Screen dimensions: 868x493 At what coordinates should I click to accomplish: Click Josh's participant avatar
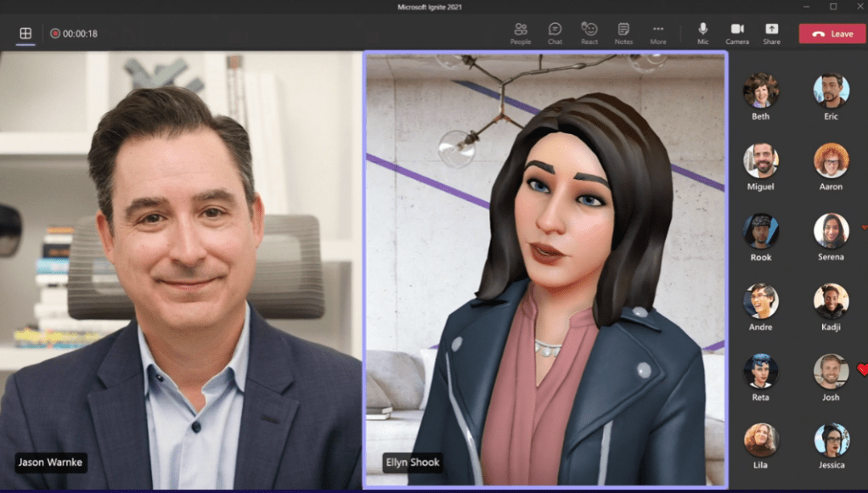click(831, 372)
